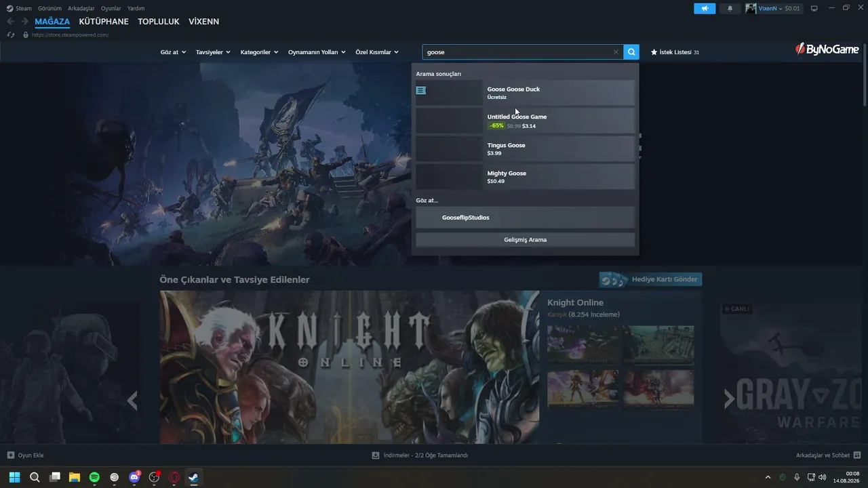Open the notifications bell
This screenshot has height=488, width=868.
730,9
